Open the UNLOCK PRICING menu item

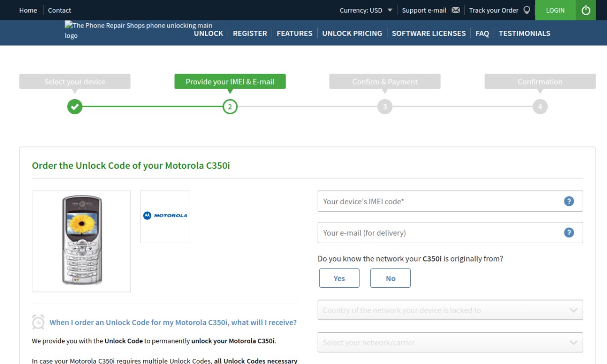(352, 33)
